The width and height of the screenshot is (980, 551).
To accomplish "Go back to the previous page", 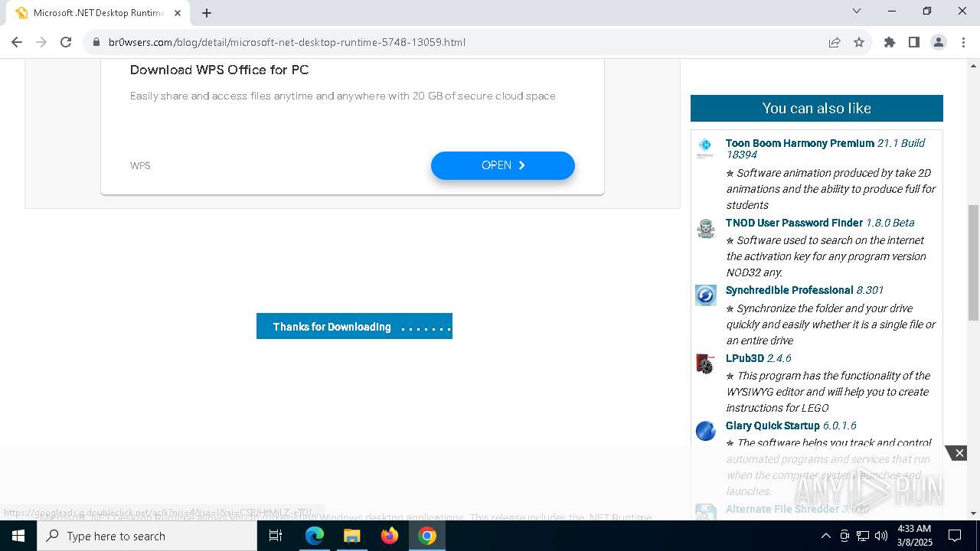I will (x=17, y=42).
